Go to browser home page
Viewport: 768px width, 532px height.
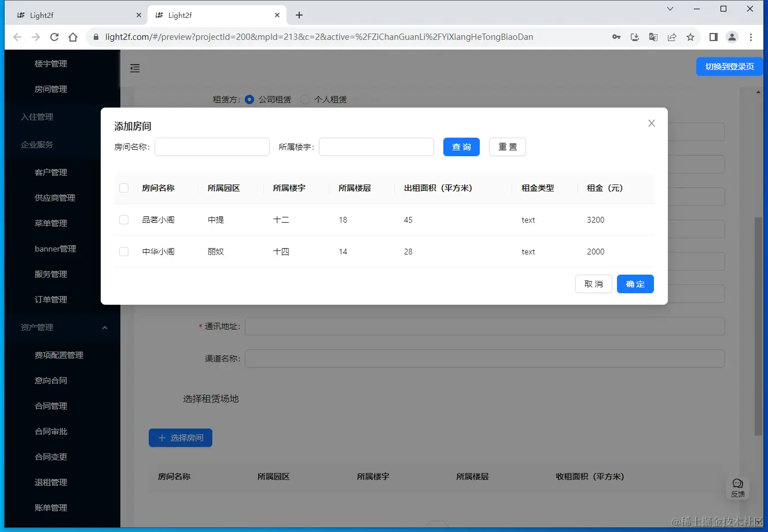(x=73, y=37)
